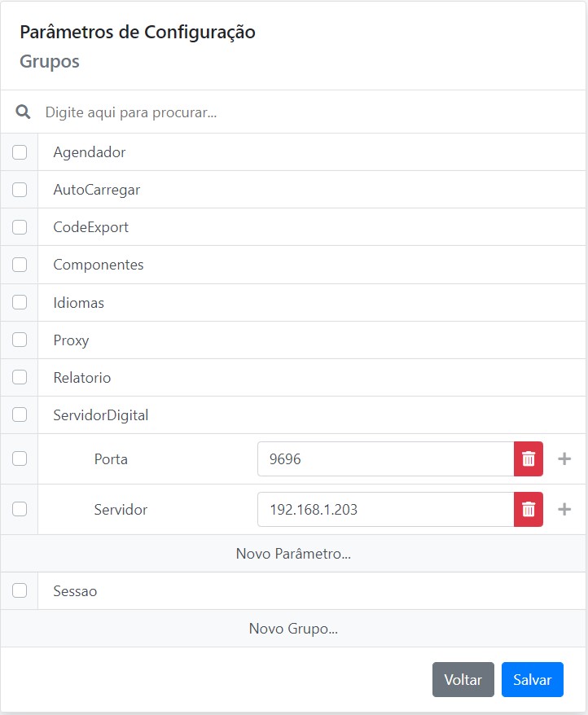Delete the Servidor parameter with trash icon
The image size is (588, 715).
pyautogui.click(x=528, y=510)
